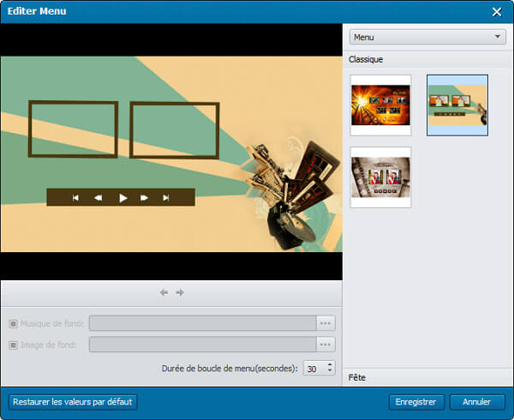The width and height of the screenshot is (514, 420).
Task: Close the Editer Menu dialog
Action: coord(497,12)
